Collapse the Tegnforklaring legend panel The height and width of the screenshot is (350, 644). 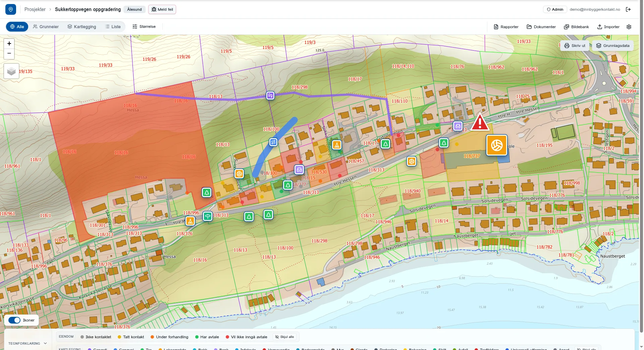tap(28, 343)
